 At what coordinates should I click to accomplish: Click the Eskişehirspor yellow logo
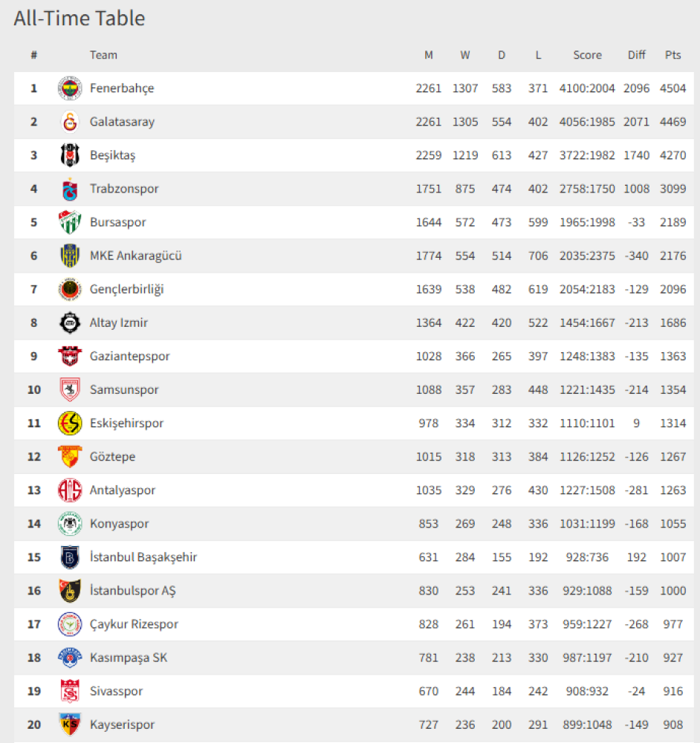pyautogui.click(x=70, y=424)
